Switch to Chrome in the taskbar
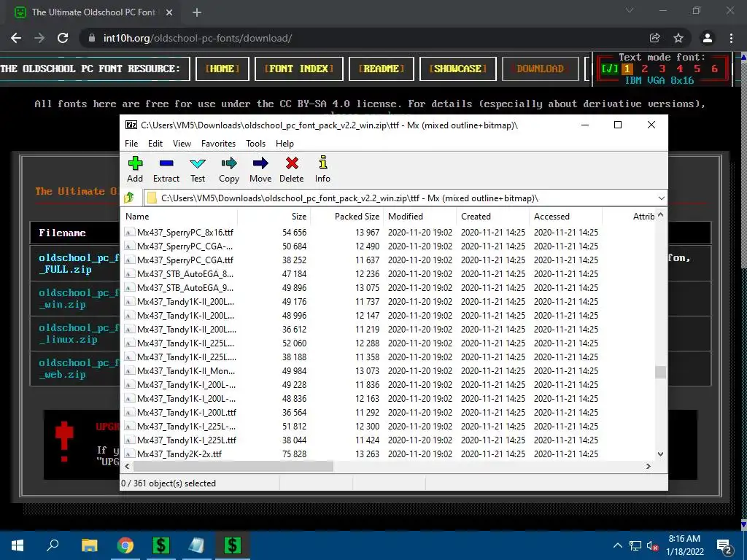Image resolution: width=747 pixels, height=560 pixels. coord(125,545)
